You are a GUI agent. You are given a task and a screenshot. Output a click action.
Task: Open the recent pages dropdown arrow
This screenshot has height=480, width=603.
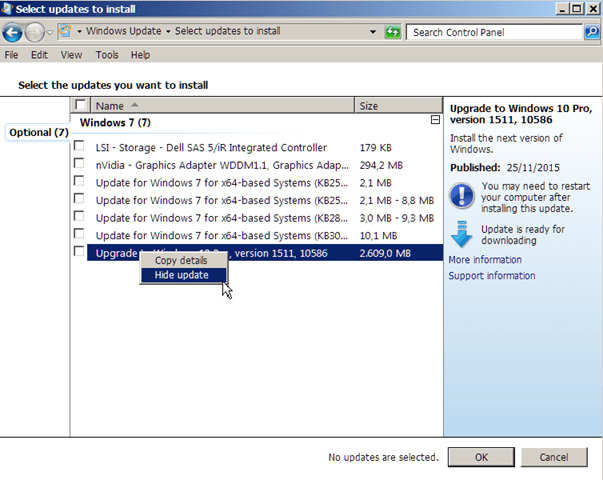click(x=50, y=33)
